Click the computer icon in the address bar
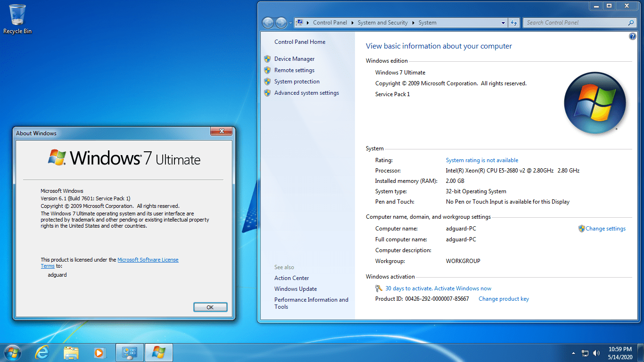 click(299, 23)
